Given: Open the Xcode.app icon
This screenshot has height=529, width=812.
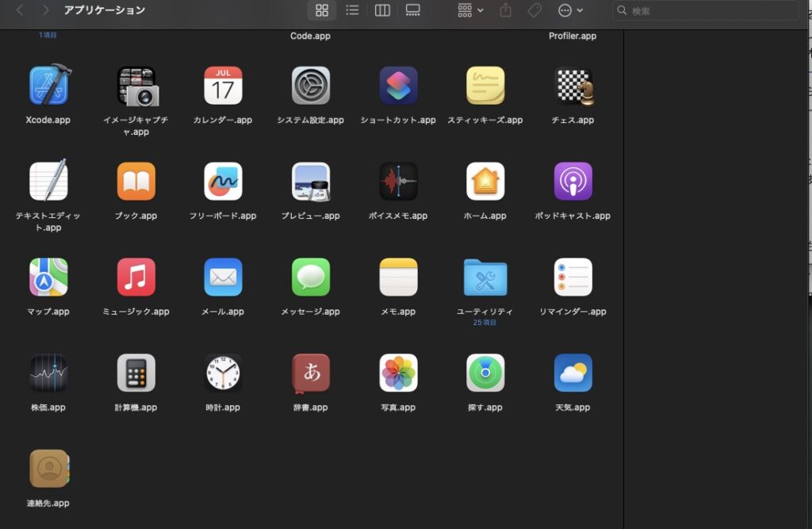Looking at the screenshot, I should 48,86.
